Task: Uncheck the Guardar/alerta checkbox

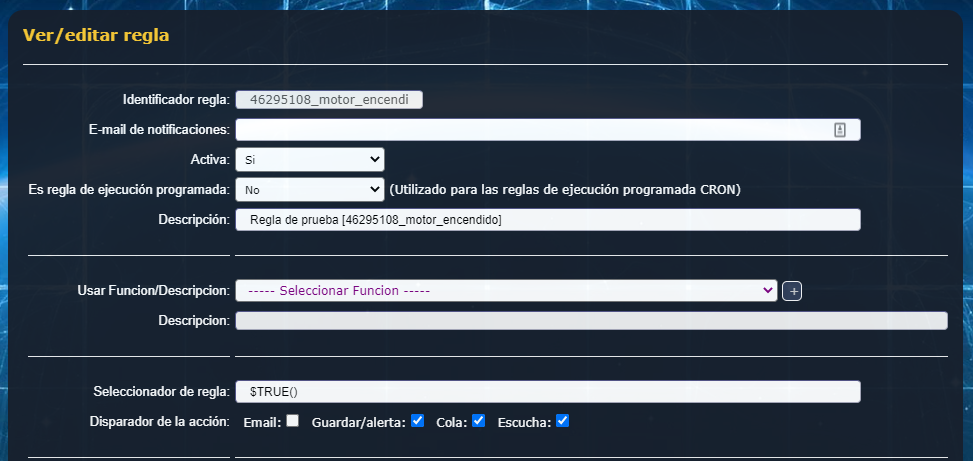Action: (418, 421)
